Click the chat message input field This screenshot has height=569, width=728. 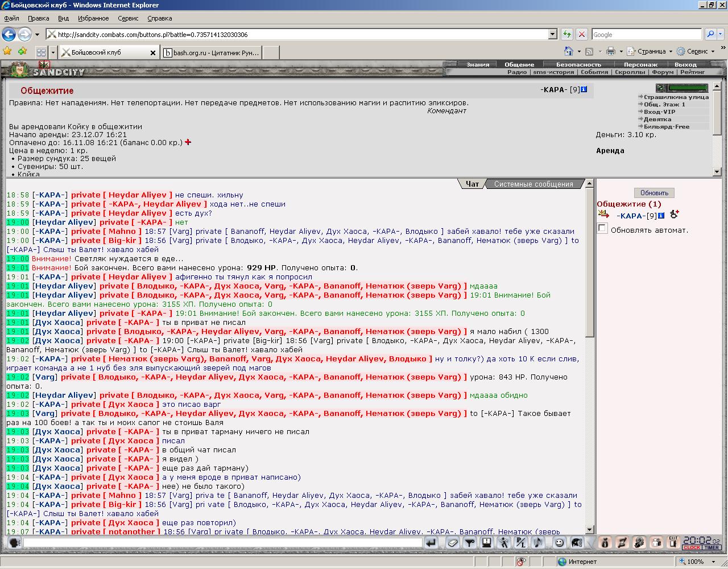(x=222, y=543)
